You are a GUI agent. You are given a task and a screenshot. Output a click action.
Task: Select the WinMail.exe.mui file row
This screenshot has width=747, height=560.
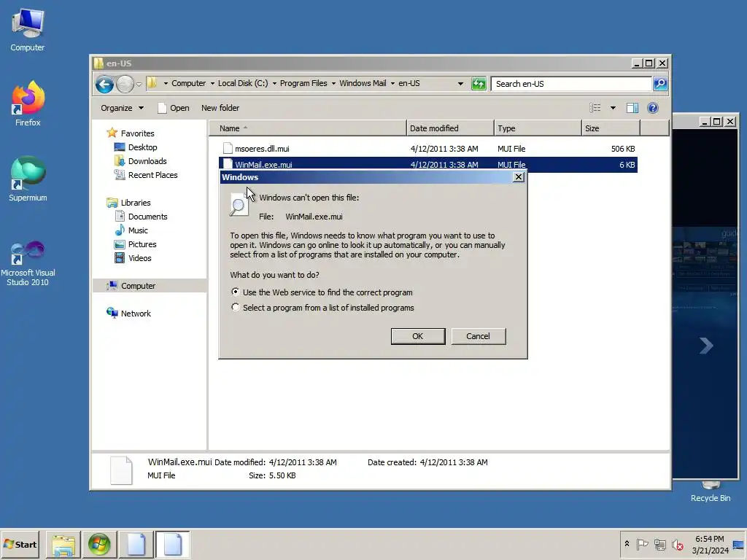427,164
